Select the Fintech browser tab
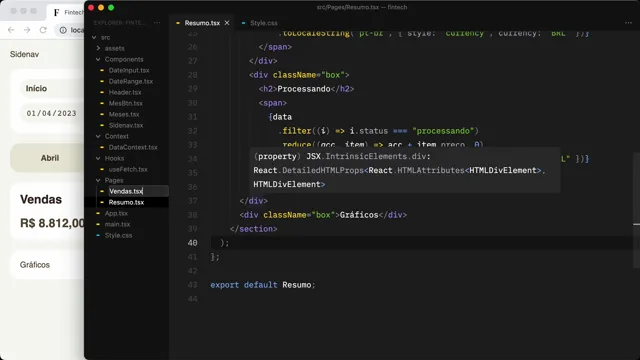The height and width of the screenshot is (360, 640). pos(67,12)
